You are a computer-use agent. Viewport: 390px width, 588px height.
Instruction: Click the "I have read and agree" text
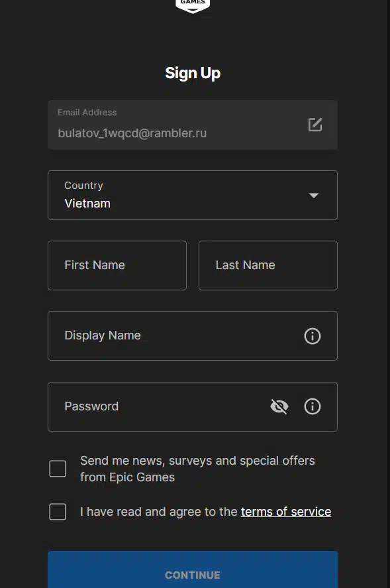click(x=159, y=512)
